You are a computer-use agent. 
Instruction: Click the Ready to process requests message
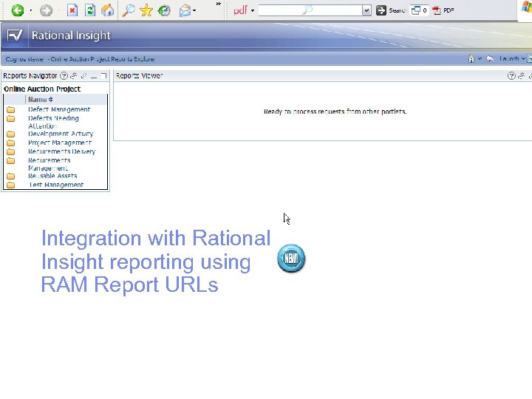(335, 112)
